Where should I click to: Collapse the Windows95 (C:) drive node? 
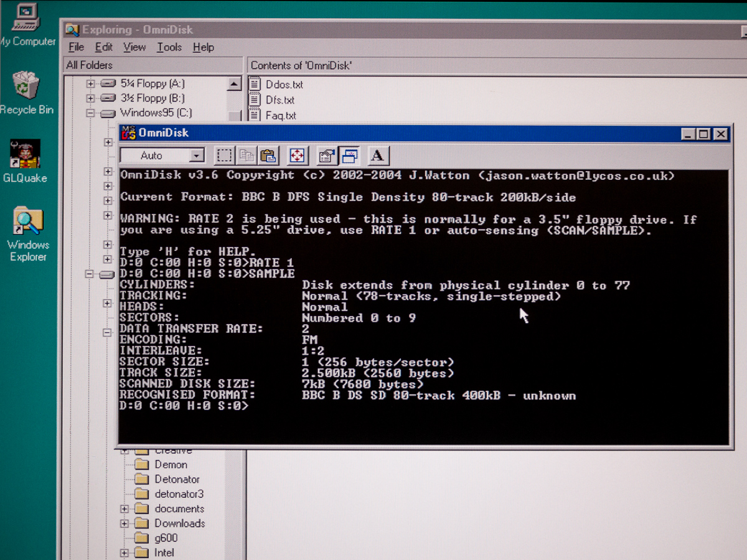91,113
